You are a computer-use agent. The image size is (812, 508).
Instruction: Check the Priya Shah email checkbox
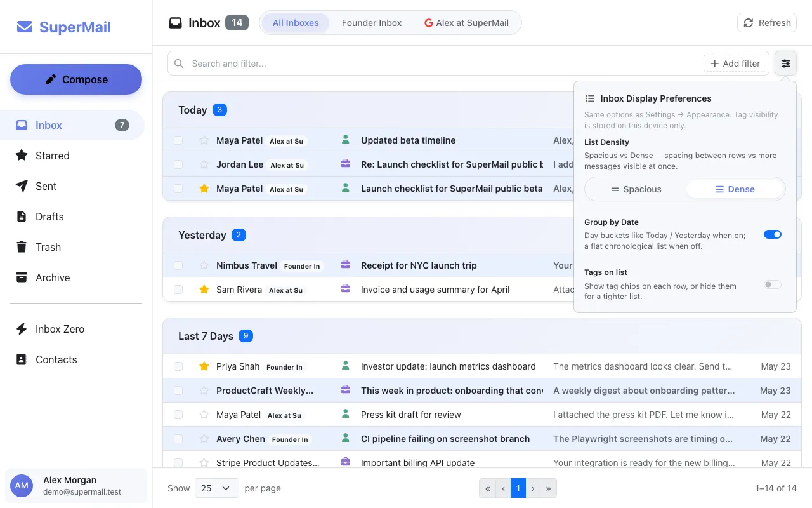coord(178,366)
